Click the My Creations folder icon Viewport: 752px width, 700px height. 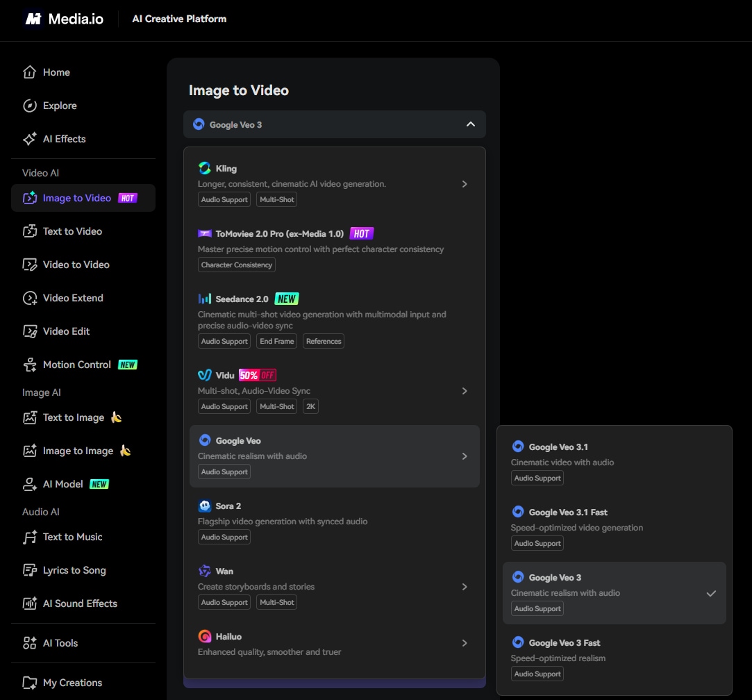30,683
